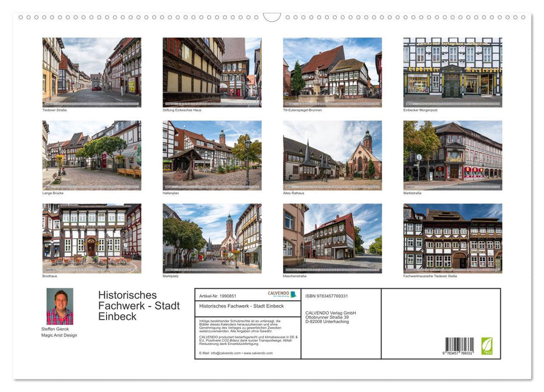Viewport: 544px width, 392px height.
Task: Click the CALVENDO logo
Action: pyautogui.click(x=278, y=294)
